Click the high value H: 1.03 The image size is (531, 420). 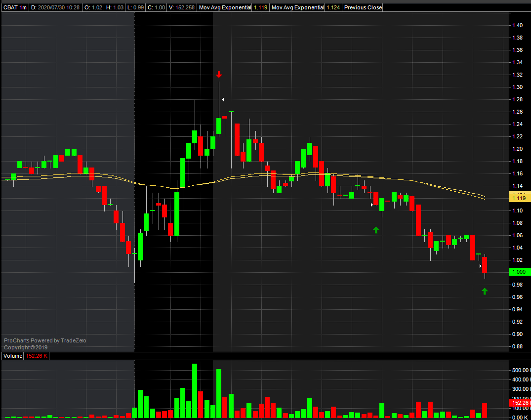coord(115,7)
